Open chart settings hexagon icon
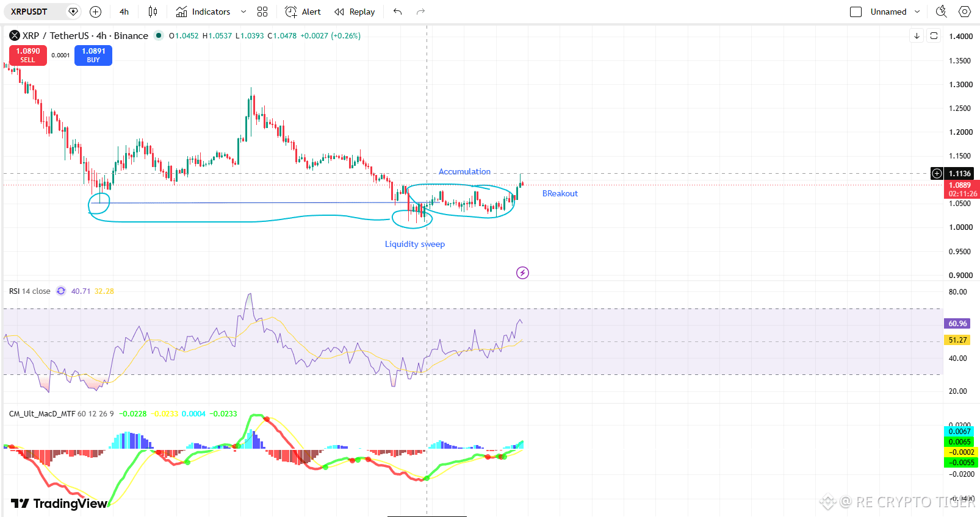The height and width of the screenshot is (517, 980). coord(965,12)
